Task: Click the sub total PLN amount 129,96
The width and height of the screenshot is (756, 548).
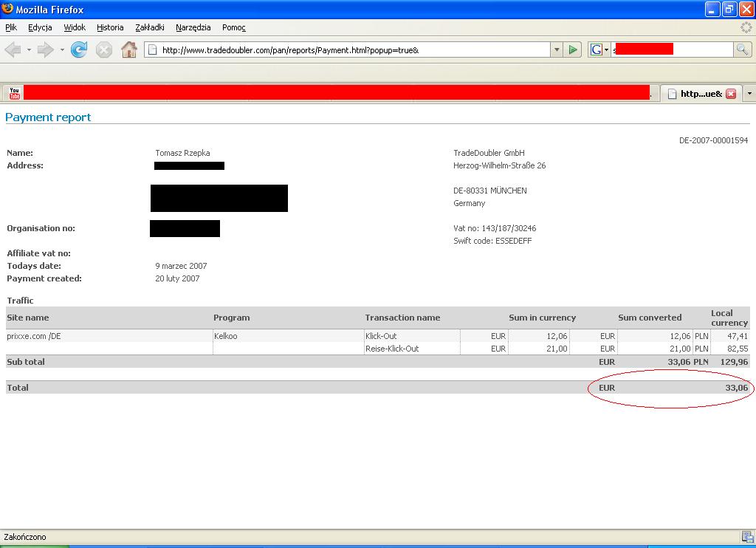Action: (x=735, y=362)
